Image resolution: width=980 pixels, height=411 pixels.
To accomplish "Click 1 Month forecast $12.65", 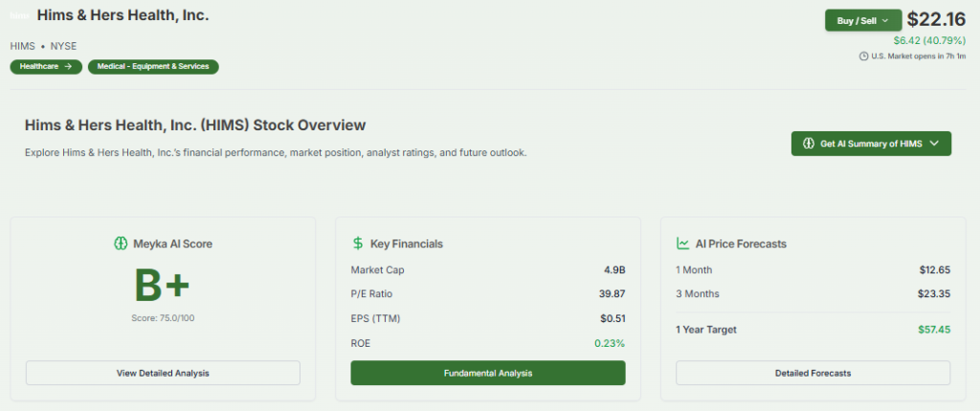I will [x=935, y=270].
